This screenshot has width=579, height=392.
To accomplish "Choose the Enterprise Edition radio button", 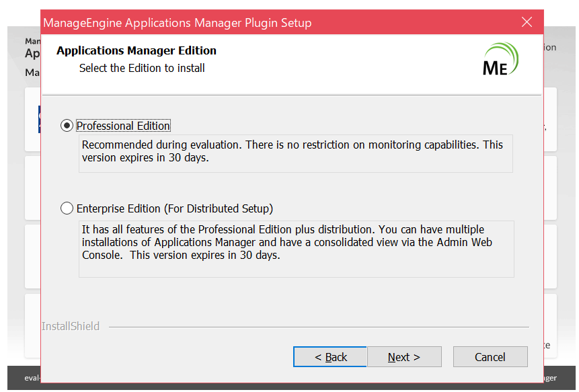I will click(67, 208).
